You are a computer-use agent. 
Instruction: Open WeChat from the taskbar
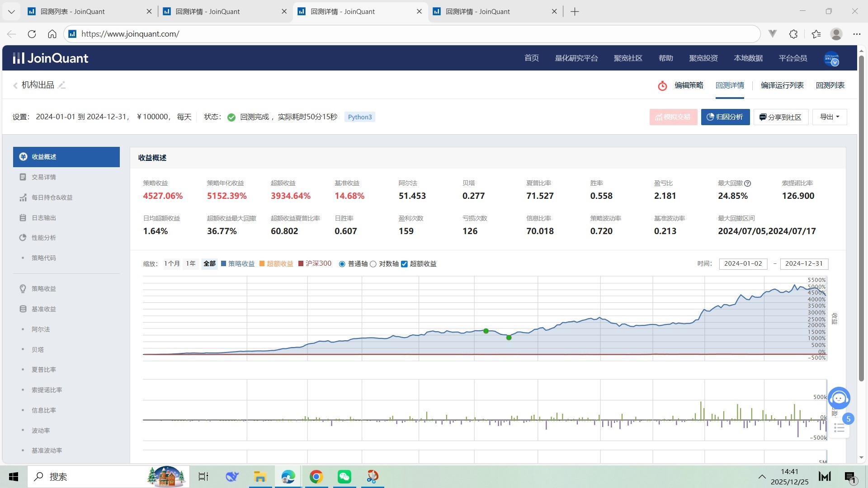(344, 477)
